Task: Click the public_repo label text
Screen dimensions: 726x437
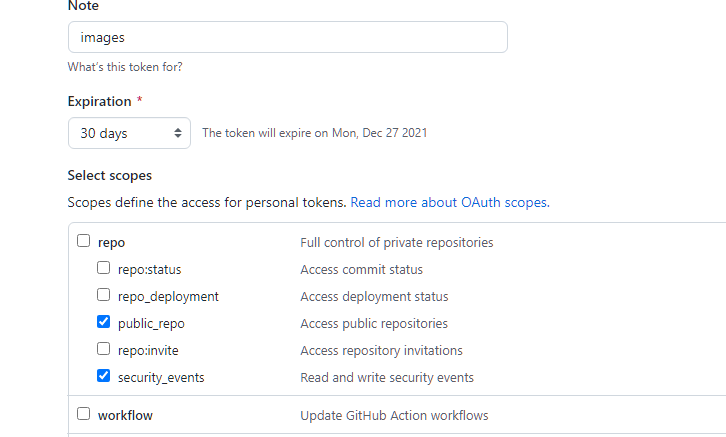Action: pyautogui.click(x=151, y=323)
